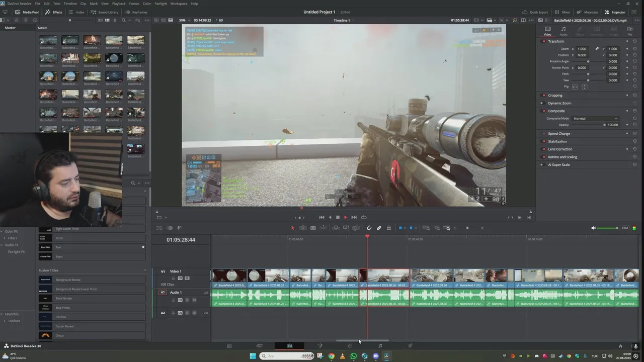Toggle the Transform enable switch
The width and height of the screenshot is (644, 362).
pyautogui.click(x=543, y=41)
